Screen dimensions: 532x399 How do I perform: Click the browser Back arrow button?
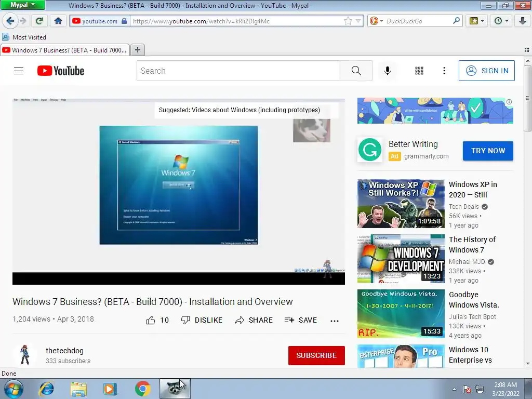[x=10, y=21]
